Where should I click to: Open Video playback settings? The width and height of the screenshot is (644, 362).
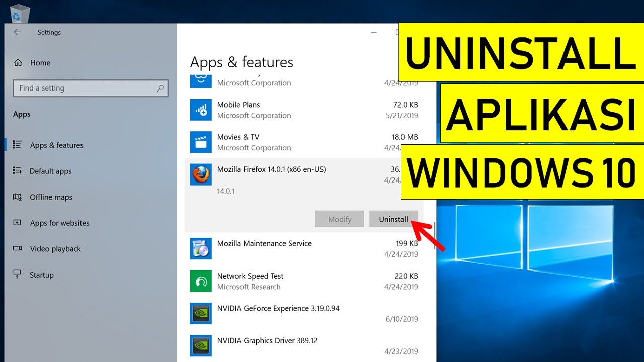[x=55, y=249]
